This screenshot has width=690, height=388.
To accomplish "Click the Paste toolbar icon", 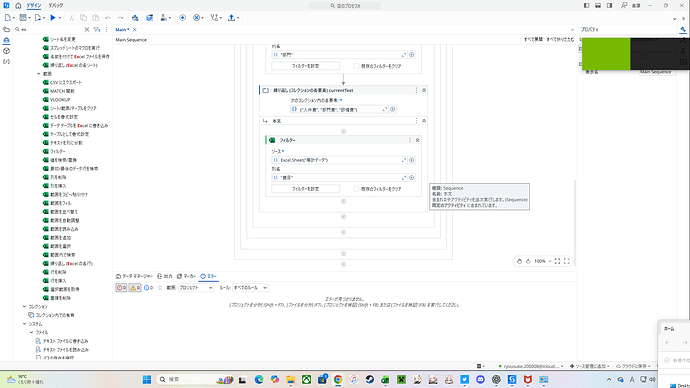I will (95, 18).
